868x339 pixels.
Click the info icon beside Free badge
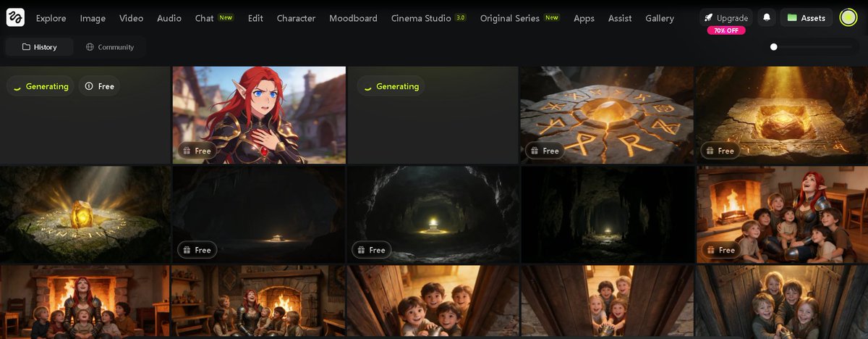point(89,86)
